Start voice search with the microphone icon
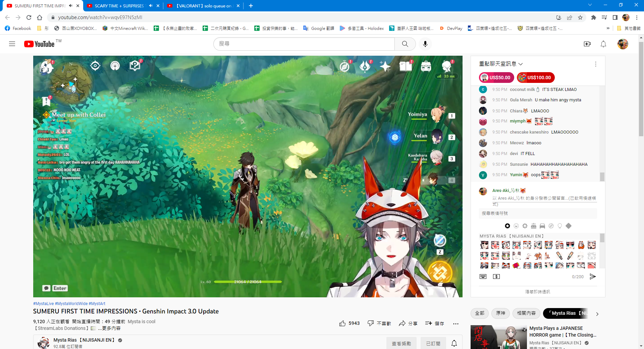 (425, 44)
